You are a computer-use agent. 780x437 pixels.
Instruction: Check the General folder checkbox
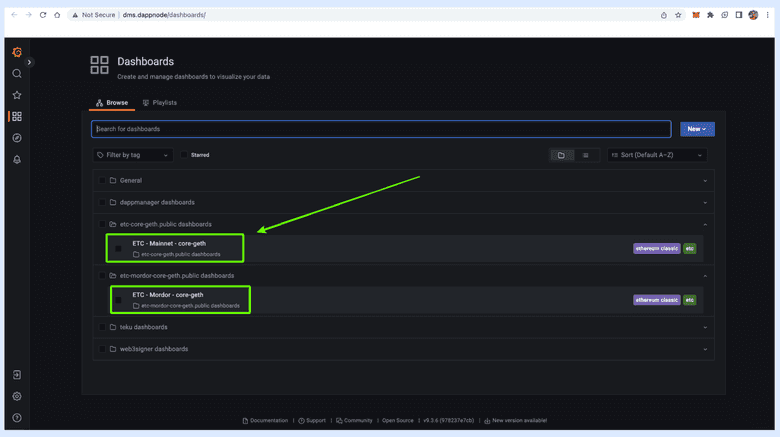tap(102, 181)
